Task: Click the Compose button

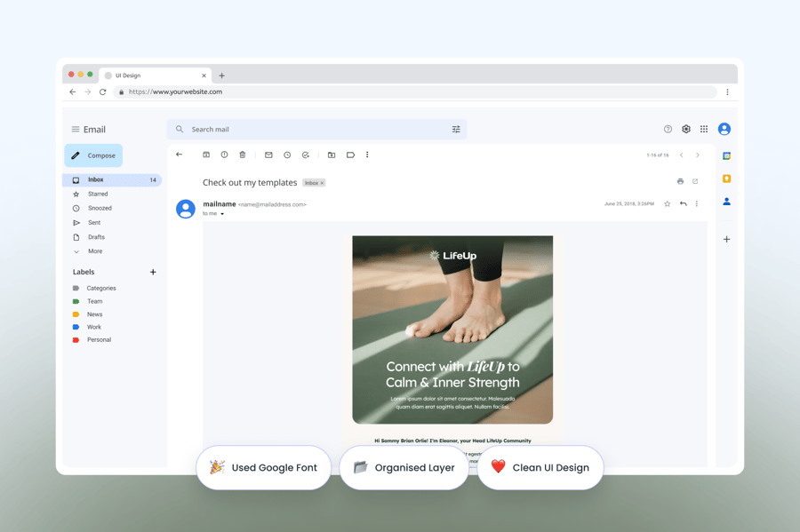Action: 93,155
